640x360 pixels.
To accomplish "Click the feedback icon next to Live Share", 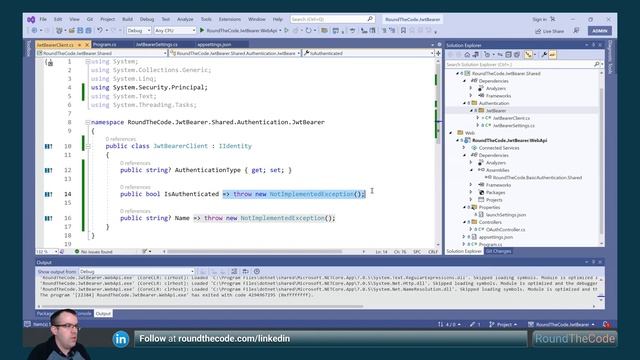I will click(576, 31).
